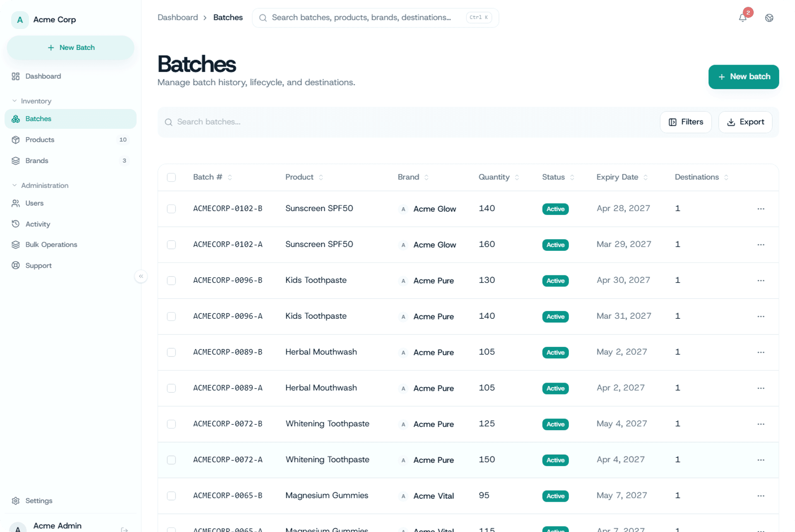The height and width of the screenshot is (532, 795).
Task: Check the ACMECORP-0089-A row checkbox
Action: pos(171,388)
